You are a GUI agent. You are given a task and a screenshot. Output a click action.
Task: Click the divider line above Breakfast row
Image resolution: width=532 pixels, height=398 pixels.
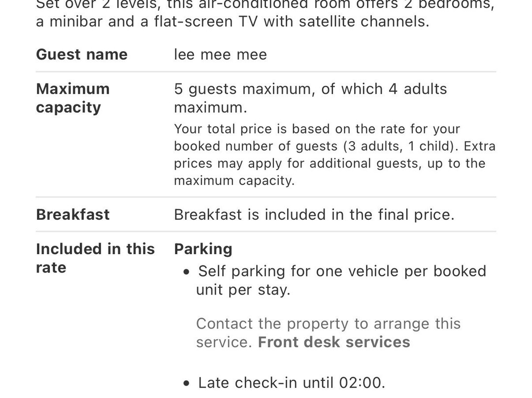(x=266, y=197)
